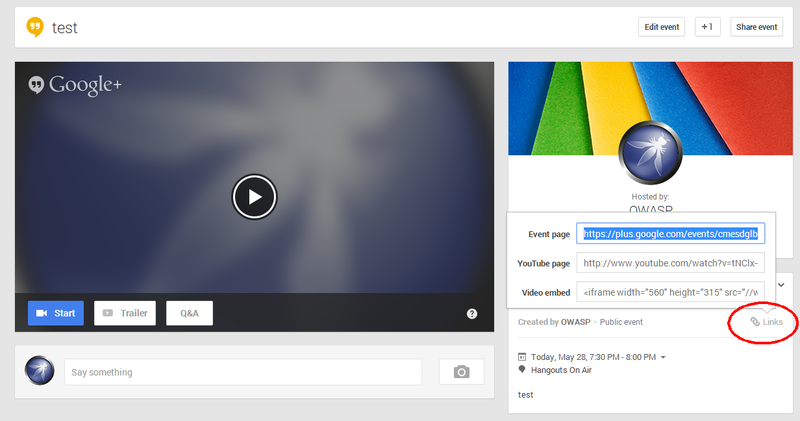800x421 pixels.
Task: Focus the Say something field
Action: [243, 372]
